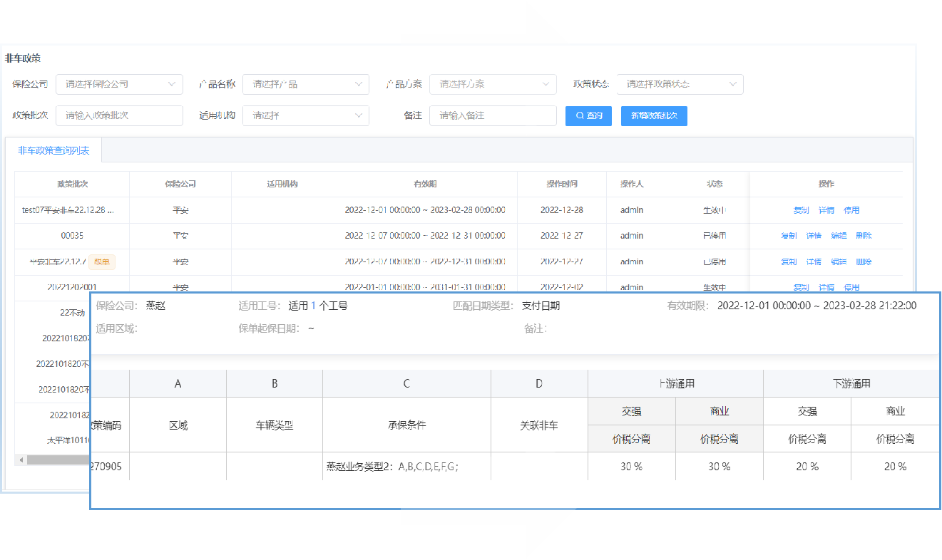The image size is (942, 560).
Task: Click 复制 in the 跟单-tagged row
Action: (789, 262)
